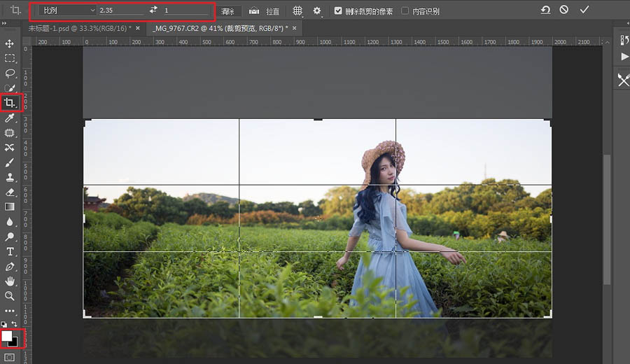The height and width of the screenshot is (364, 630).
Task: Reset the crop box with the undo arrow
Action: (x=545, y=10)
